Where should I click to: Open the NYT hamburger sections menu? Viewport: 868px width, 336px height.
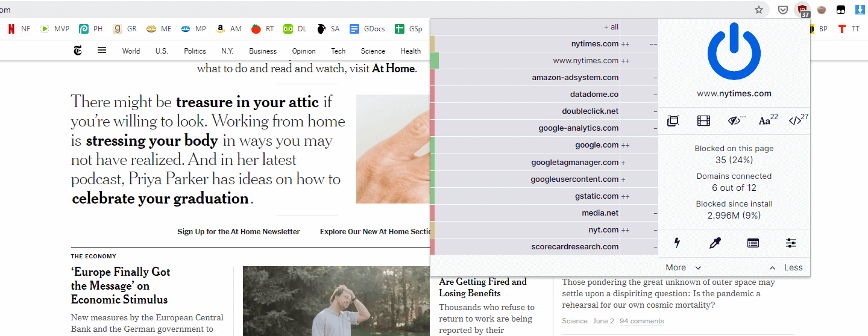(x=102, y=51)
